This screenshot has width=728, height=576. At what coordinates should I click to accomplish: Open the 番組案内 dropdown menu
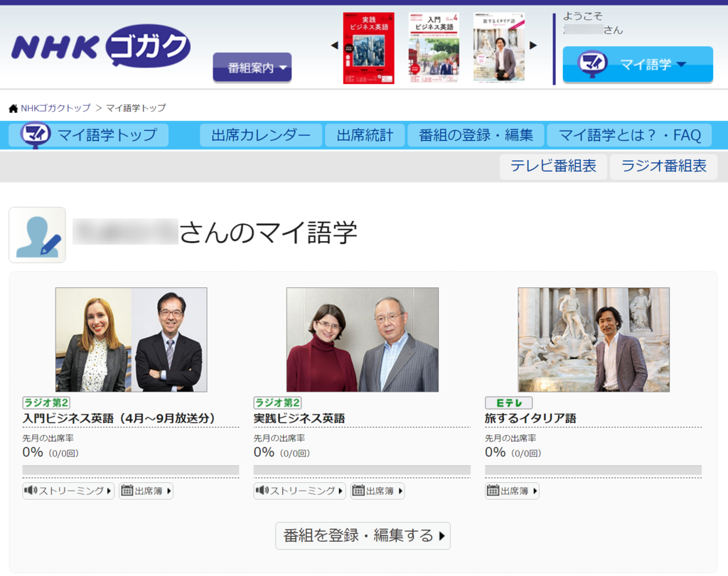[252, 68]
